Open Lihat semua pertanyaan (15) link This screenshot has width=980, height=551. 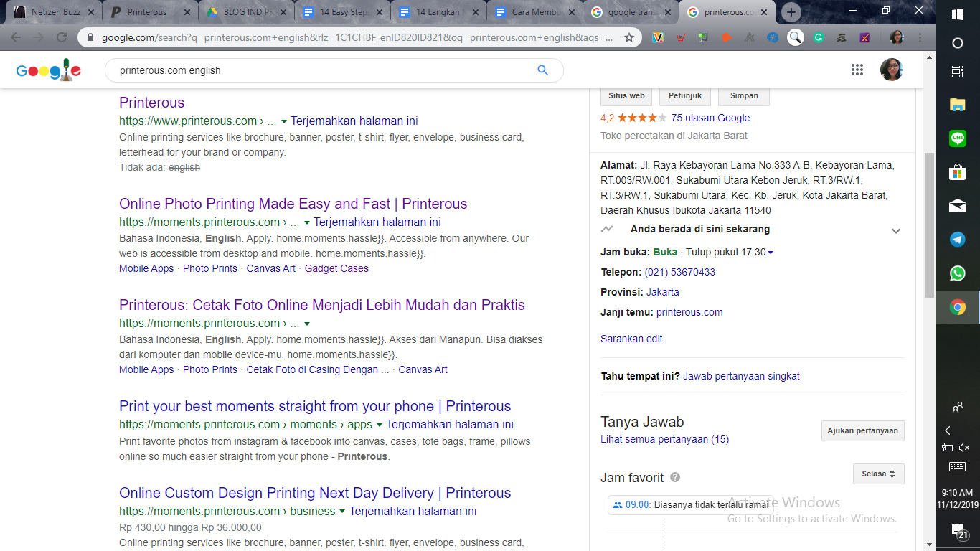[x=664, y=439]
